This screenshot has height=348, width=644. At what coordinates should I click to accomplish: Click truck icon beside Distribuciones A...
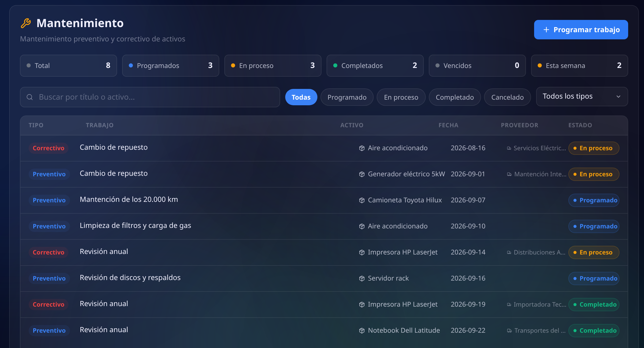[509, 252]
